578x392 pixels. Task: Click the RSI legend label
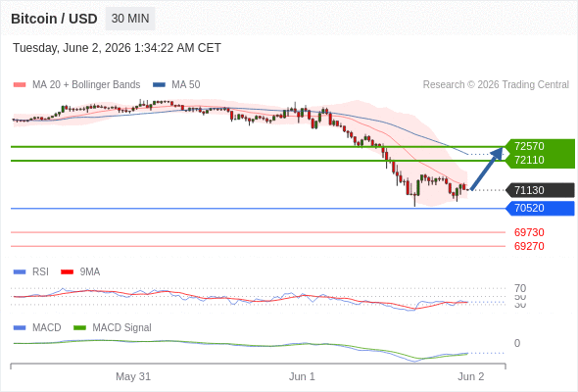[x=40, y=271]
